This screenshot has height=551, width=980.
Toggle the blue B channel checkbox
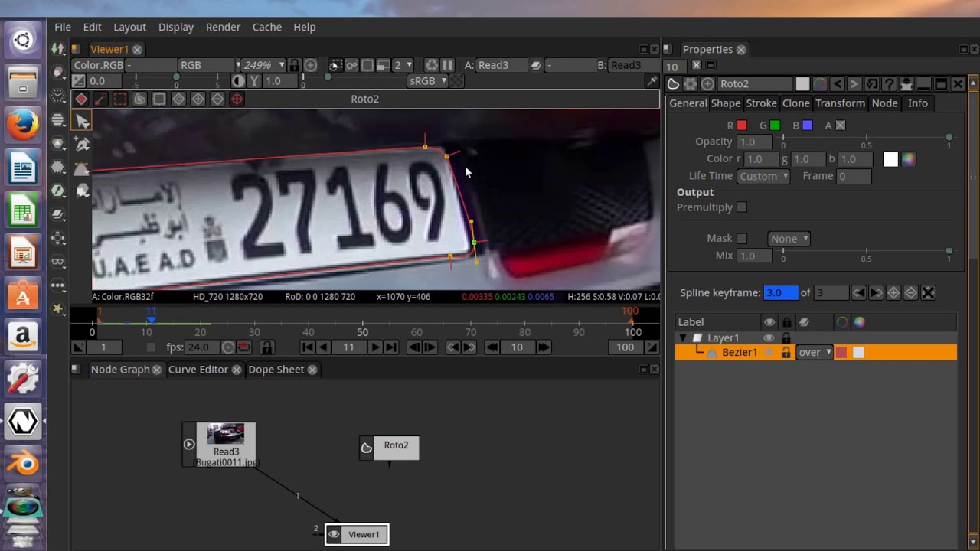[x=807, y=126]
